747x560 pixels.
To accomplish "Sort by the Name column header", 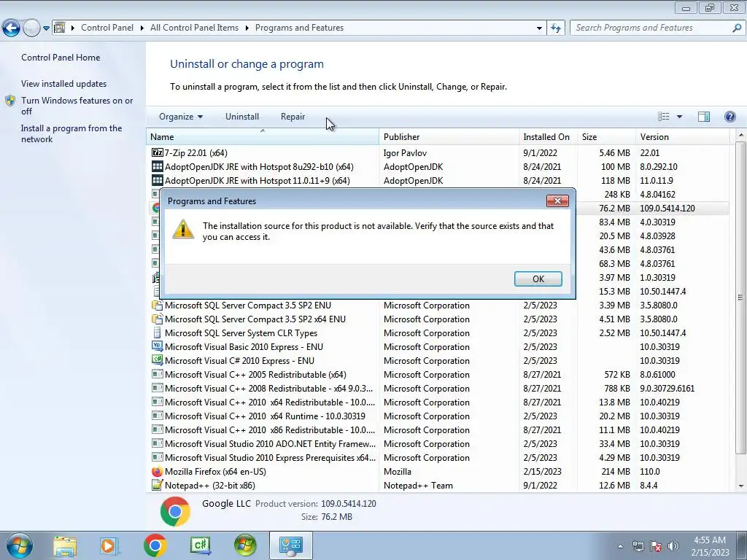I will click(x=263, y=137).
